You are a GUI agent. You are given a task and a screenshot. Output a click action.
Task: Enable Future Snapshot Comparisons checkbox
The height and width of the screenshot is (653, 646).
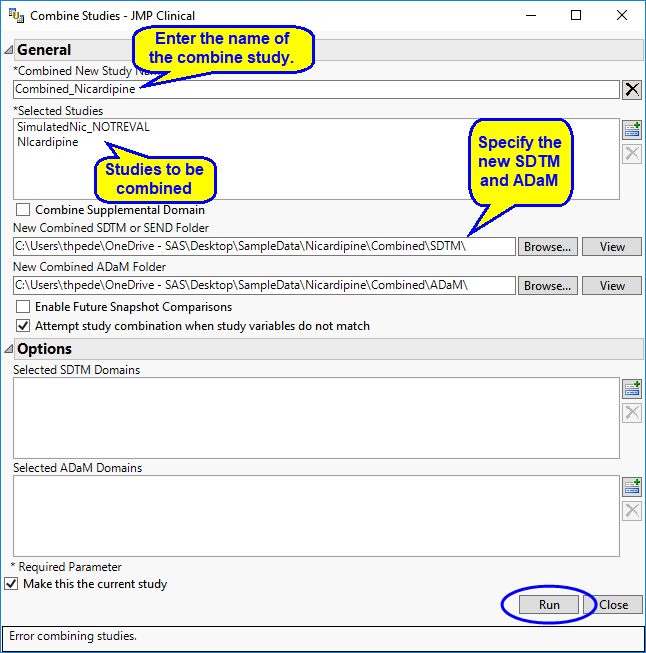[x=23, y=307]
